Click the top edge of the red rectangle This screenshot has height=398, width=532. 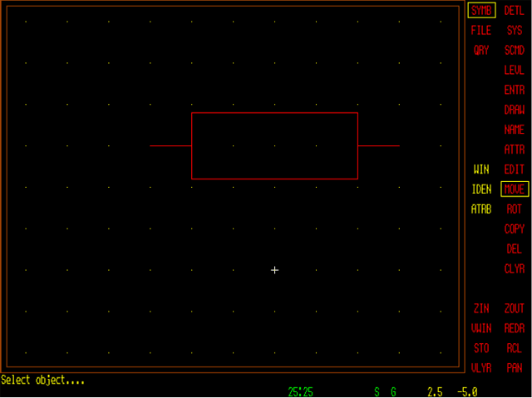click(275, 113)
